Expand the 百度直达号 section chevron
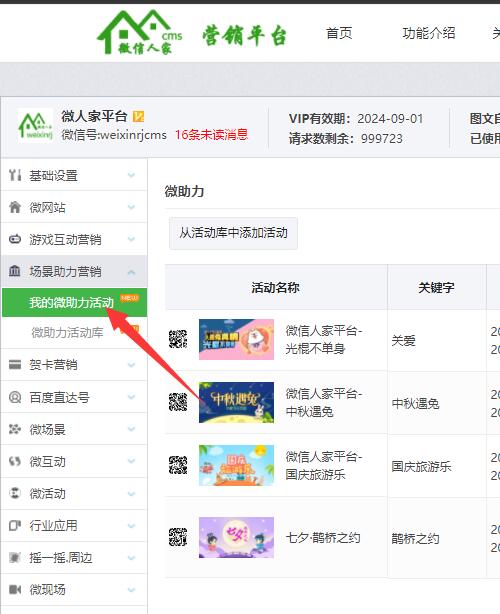Screen dimensions: 500x614 point(132,397)
